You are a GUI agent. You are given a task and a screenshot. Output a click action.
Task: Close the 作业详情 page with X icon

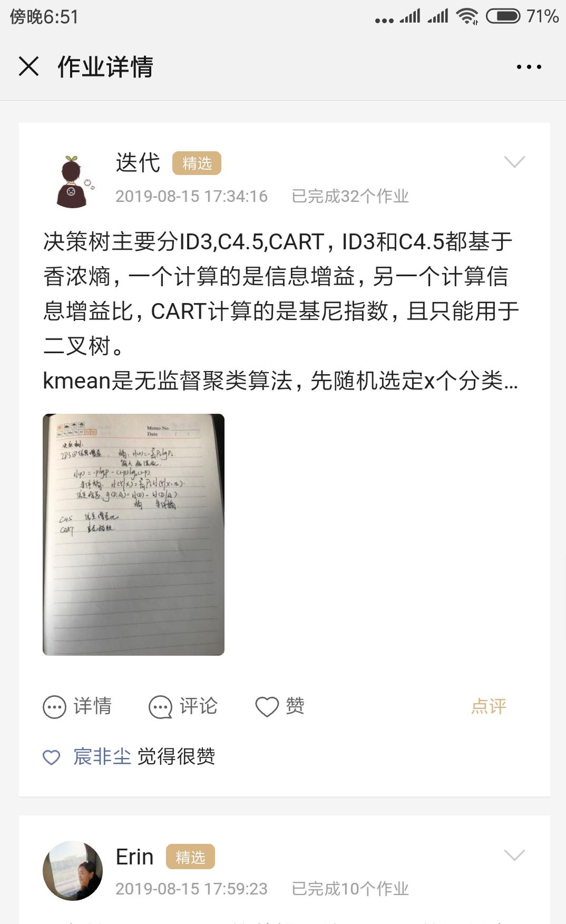click(28, 66)
